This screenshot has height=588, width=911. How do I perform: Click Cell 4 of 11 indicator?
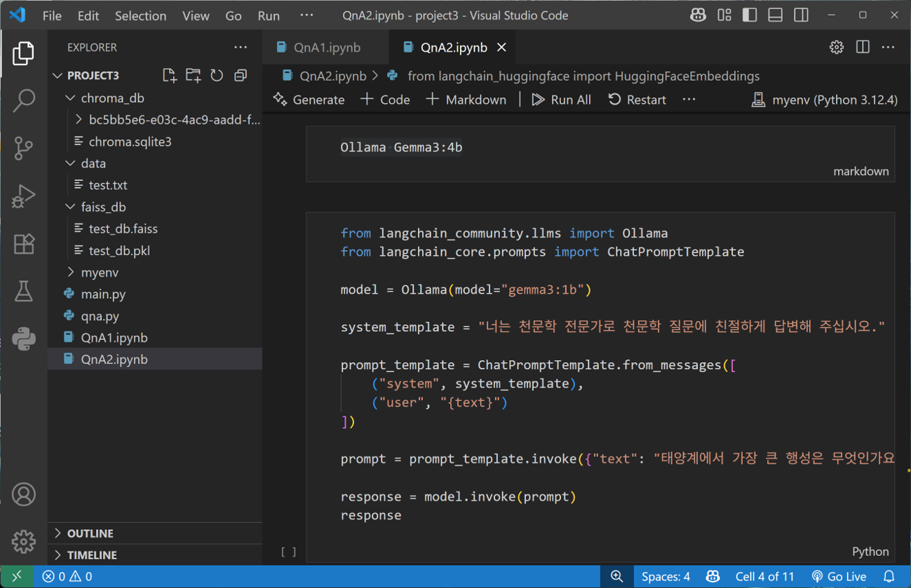coord(764,576)
